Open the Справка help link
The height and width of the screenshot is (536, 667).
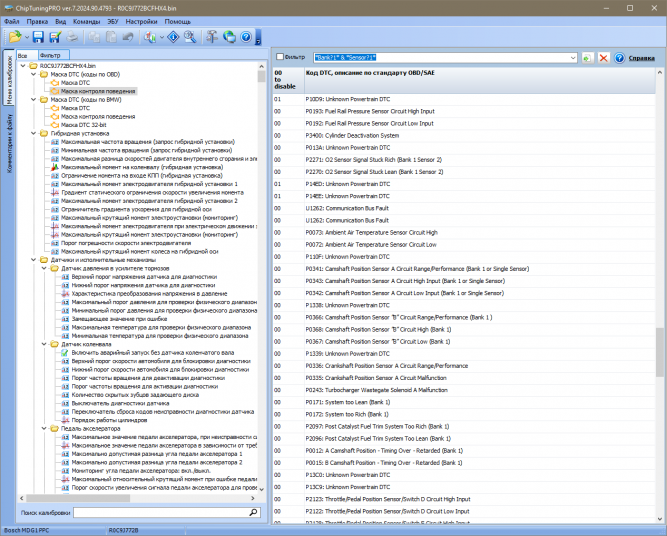641,57
